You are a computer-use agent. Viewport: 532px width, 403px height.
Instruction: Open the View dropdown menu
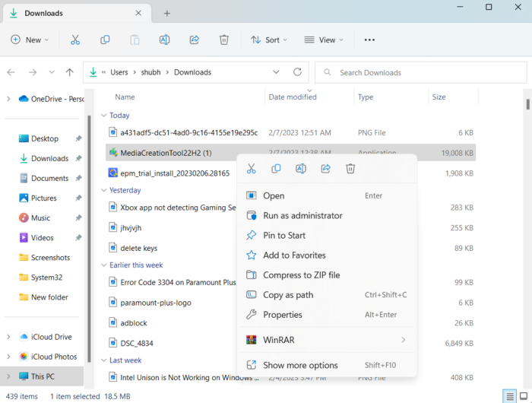pyautogui.click(x=323, y=40)
